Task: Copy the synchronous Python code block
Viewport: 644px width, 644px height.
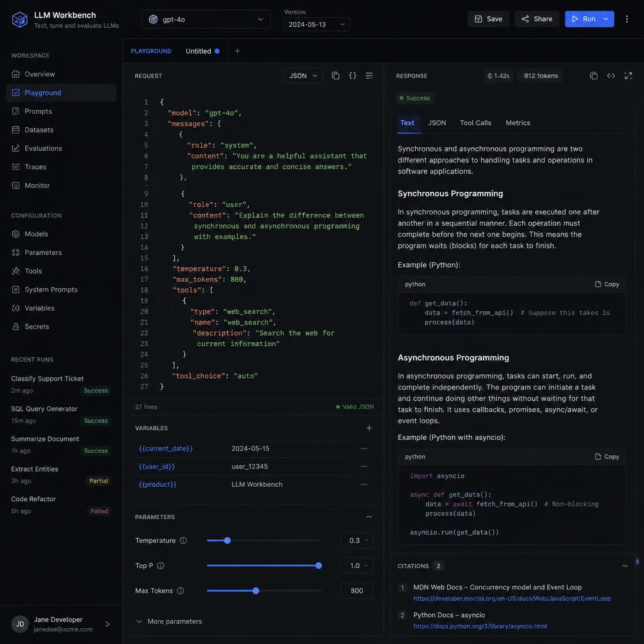Action: point(607,284)
